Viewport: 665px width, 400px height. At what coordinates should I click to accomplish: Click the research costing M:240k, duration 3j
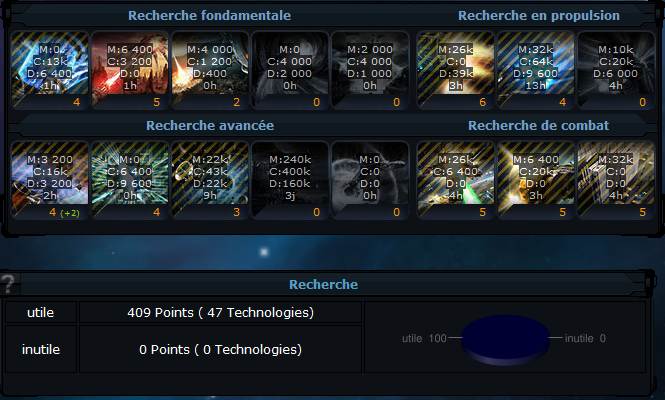tap(290, 180)
